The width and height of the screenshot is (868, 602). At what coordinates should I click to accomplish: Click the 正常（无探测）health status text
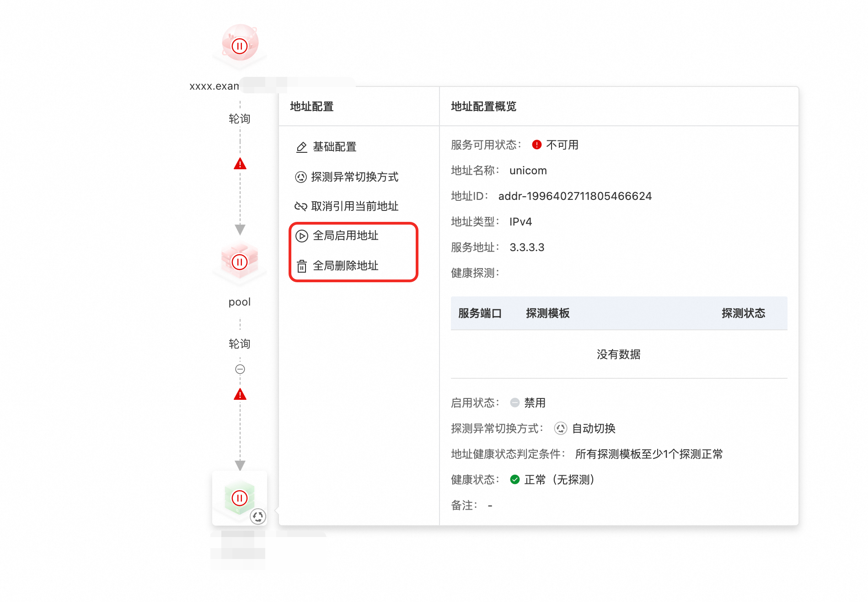[560, 480]
